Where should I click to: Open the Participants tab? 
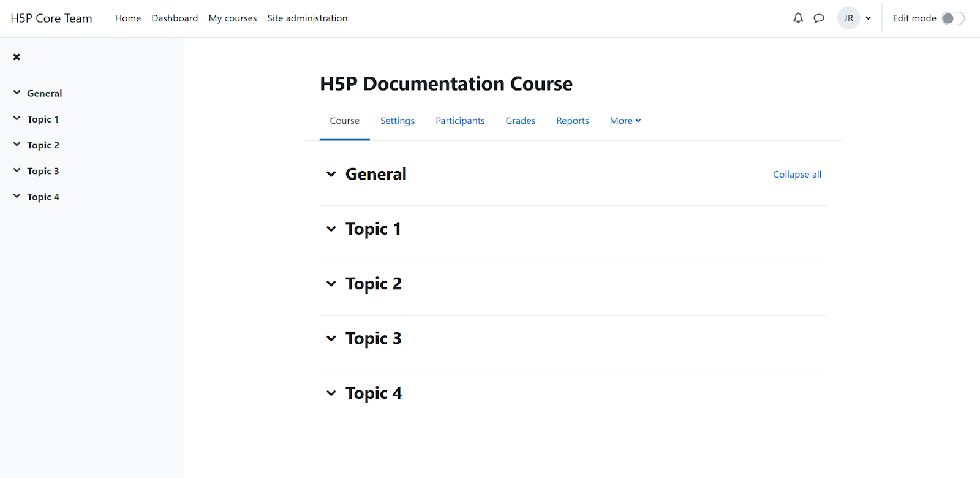pyautogui.click(x=460, y=121)
